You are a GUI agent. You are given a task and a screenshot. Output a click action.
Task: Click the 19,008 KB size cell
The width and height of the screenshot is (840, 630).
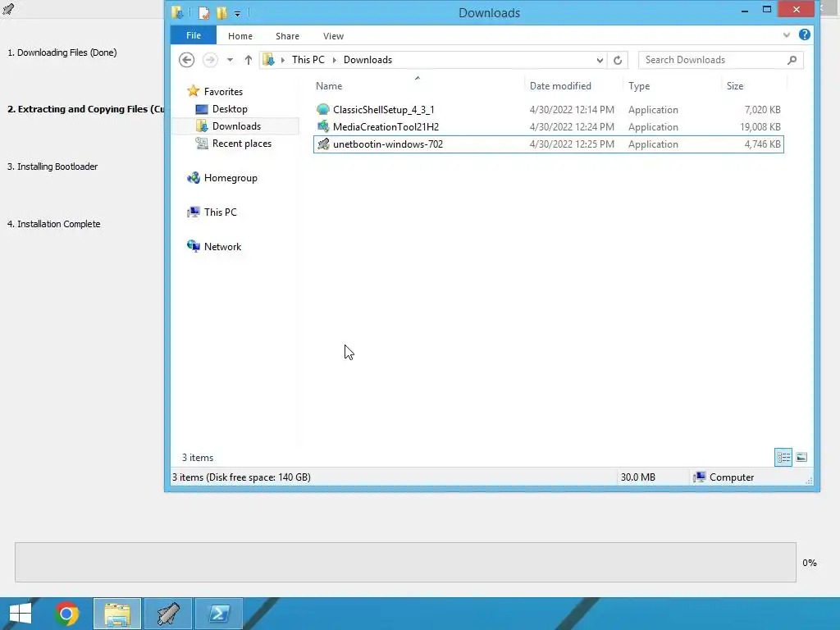tap(760, 127)
